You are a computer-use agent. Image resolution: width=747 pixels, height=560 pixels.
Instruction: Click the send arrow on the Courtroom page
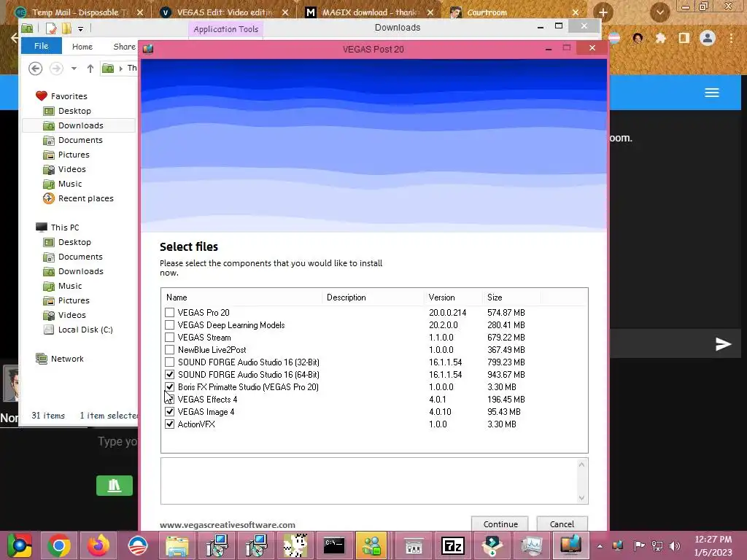723,344
